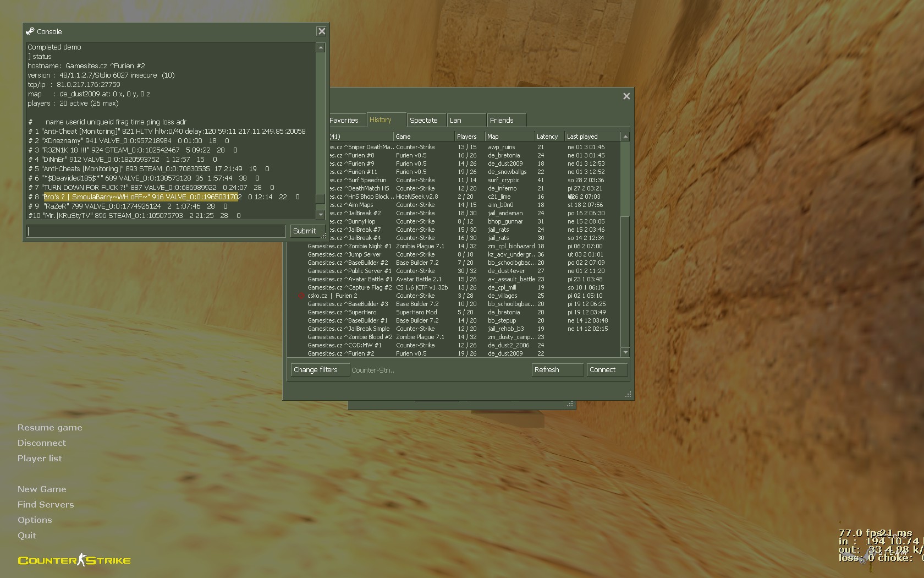This screenshot has width=924, height=578.
Task: Focus the console command input field
Action: (x=156, y=231)
